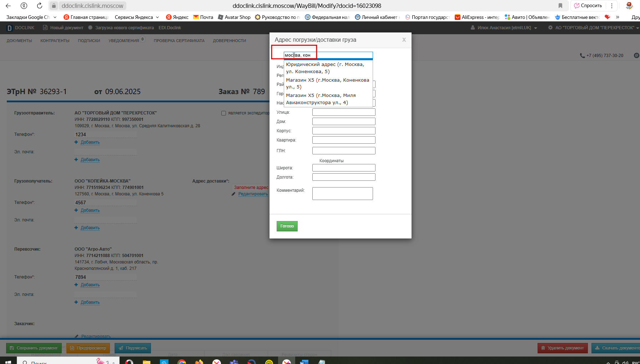Click the Грузоотправитель phone field 1234
Screen dimensions: 640x364
click(105, 134)
